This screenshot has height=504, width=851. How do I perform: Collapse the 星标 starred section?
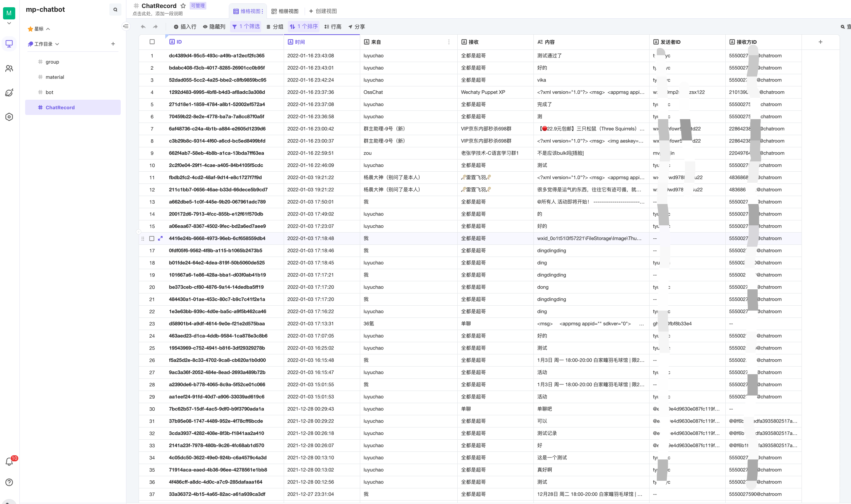point(48,29)
